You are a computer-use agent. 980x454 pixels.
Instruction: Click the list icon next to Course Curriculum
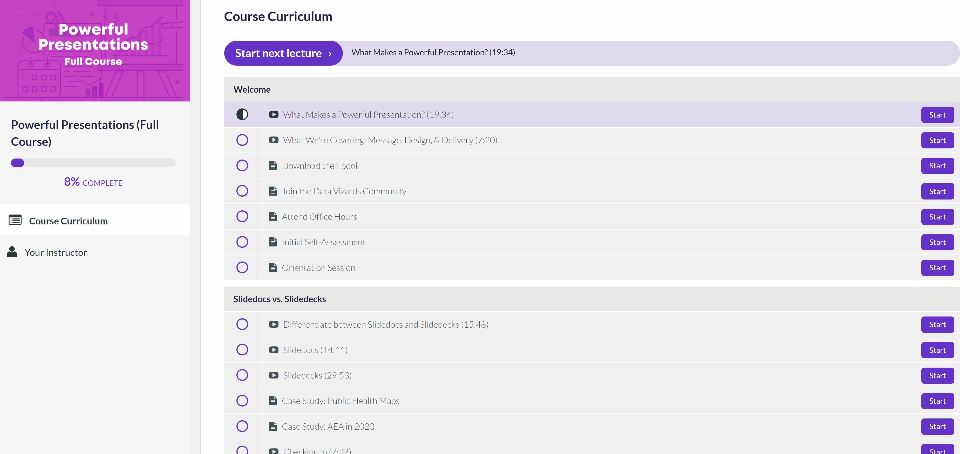click(x=15, y=220)
